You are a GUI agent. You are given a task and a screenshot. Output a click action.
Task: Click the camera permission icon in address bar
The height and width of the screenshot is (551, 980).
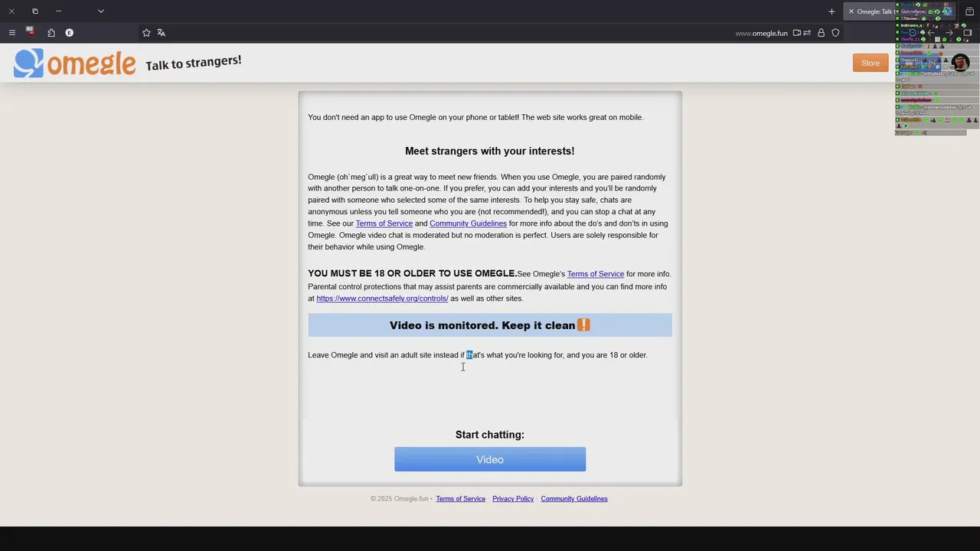797,33
